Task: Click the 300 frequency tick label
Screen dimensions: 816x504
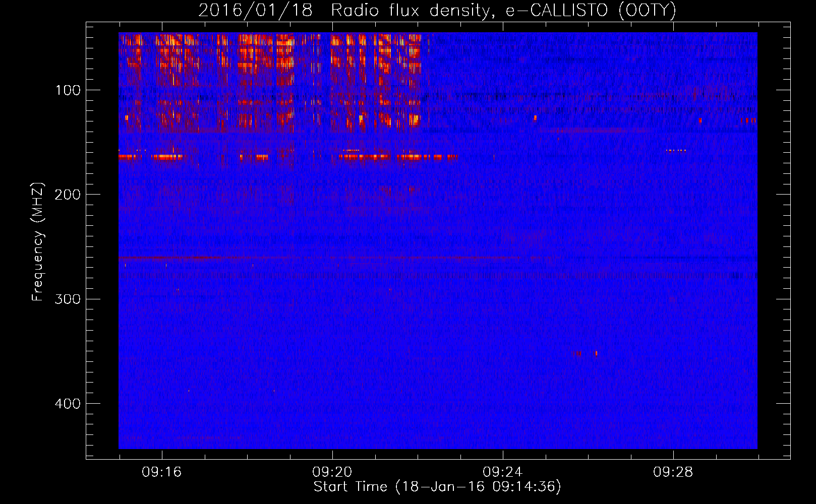Action: (x=68, y=299)
